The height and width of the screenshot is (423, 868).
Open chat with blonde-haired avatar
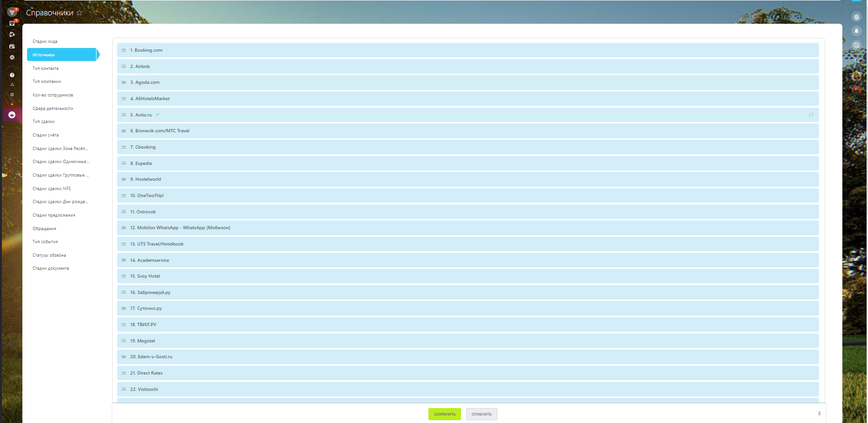[x=856, y=76]
